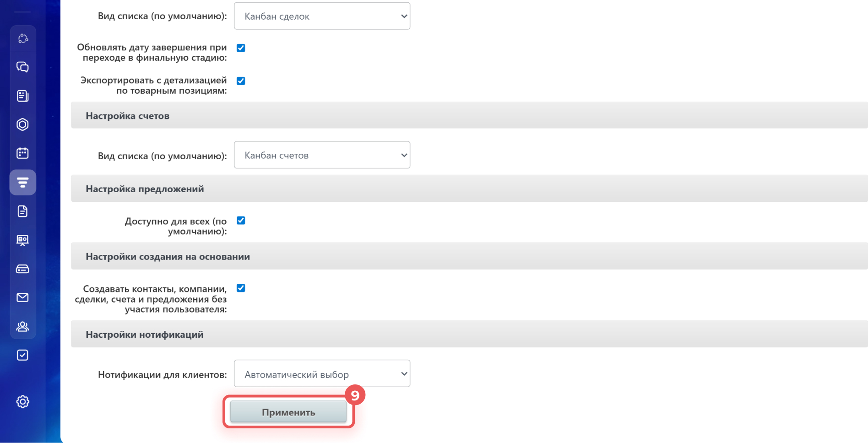
Task: Open the settings gear icon
Action: (22, 402)
